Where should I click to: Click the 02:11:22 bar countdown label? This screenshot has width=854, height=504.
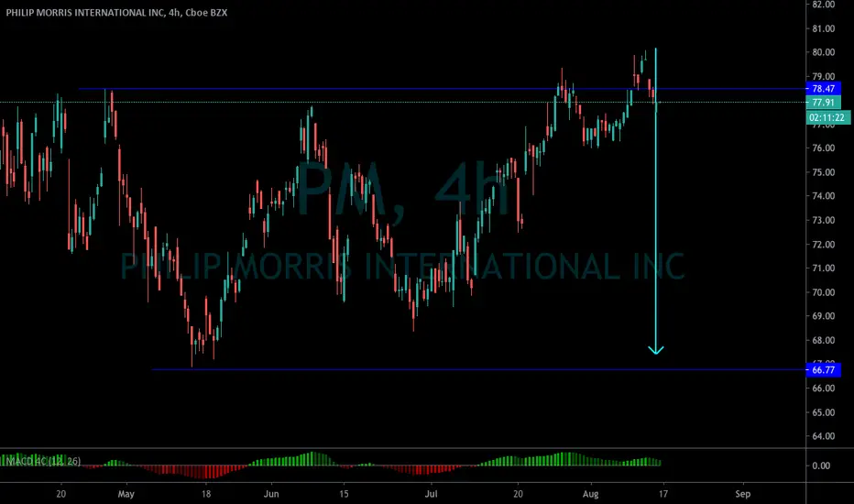click(x=827, y=117)
